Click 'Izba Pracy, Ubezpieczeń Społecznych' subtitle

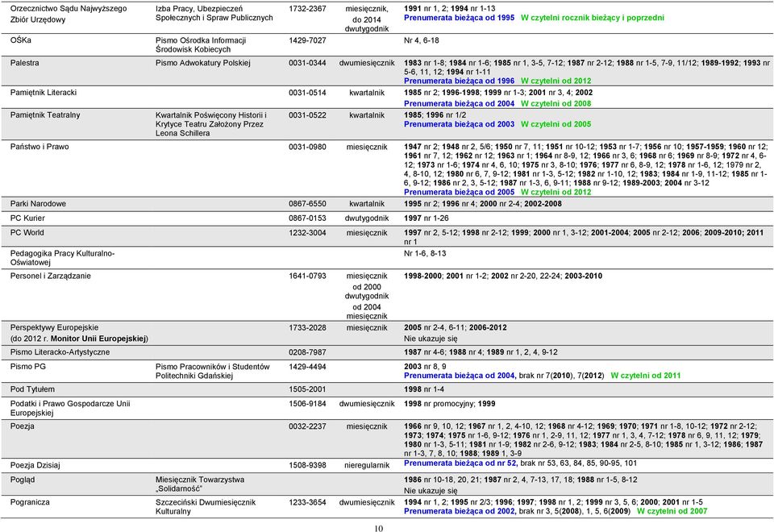[214, 14]
